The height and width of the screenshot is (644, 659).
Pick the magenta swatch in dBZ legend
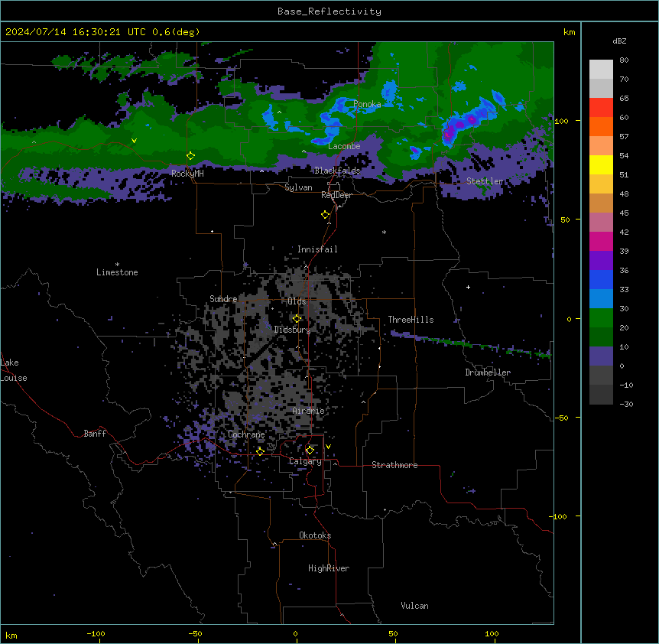(x=601, y=241)
